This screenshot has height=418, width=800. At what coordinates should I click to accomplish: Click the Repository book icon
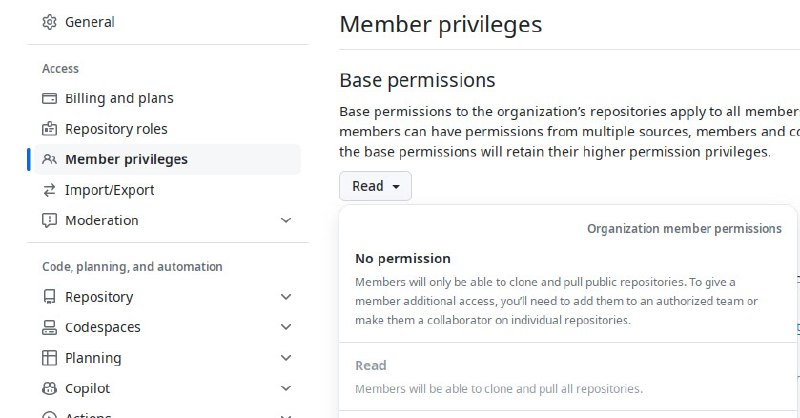49,297
